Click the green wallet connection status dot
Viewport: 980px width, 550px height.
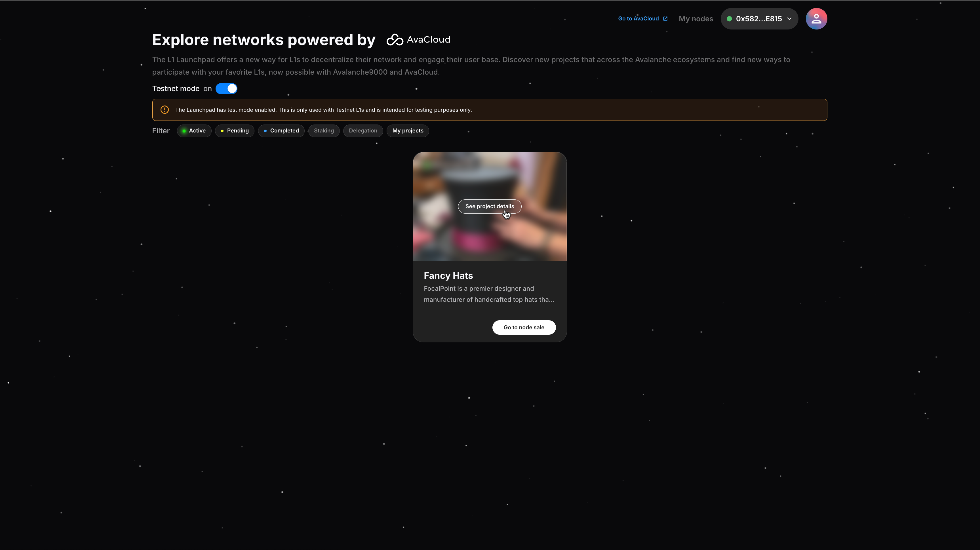coord(729,19)
